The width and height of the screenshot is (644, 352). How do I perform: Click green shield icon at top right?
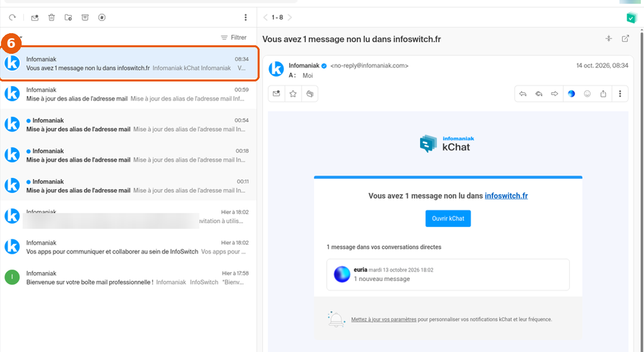631,18
